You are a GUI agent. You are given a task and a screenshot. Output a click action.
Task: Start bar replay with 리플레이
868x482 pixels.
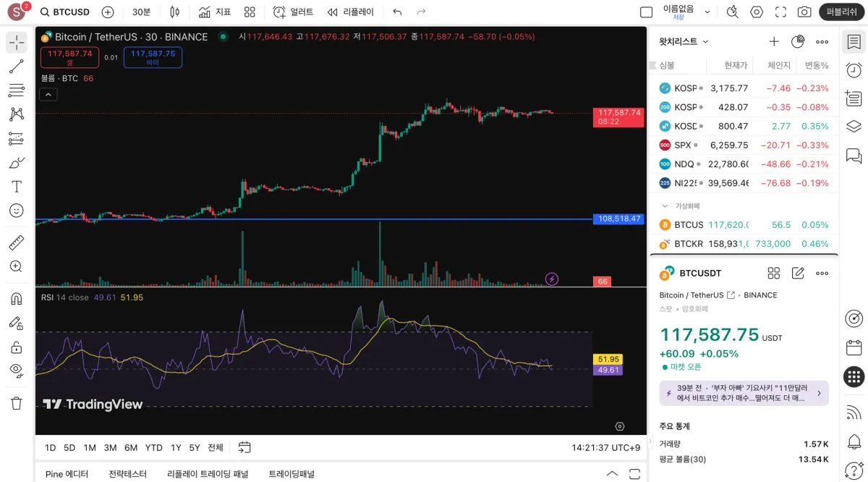(x=351, y=12)
